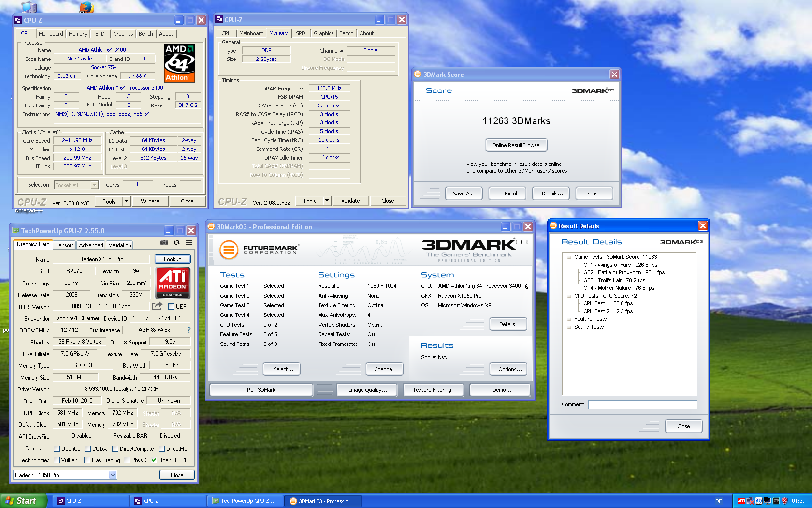This screenshot has height=508, width=812.
Task: Click the CPU-Z Memory window title icon
Action: pos(219,19)
